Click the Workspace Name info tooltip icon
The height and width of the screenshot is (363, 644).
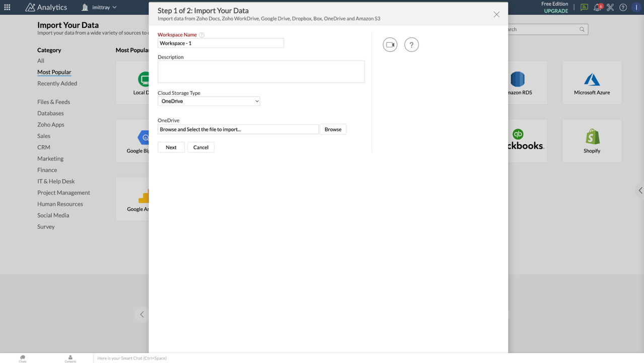(x=201, y=35)
